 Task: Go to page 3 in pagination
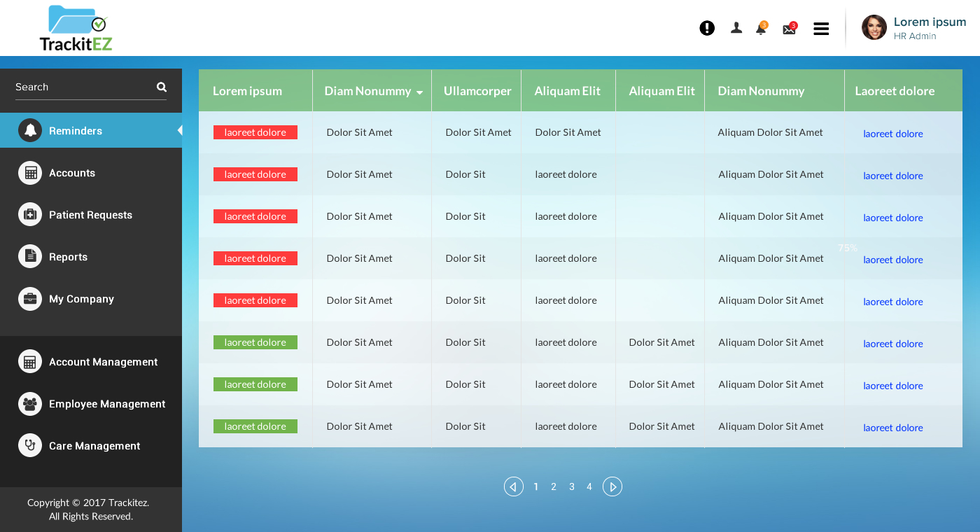click(572, 486)
